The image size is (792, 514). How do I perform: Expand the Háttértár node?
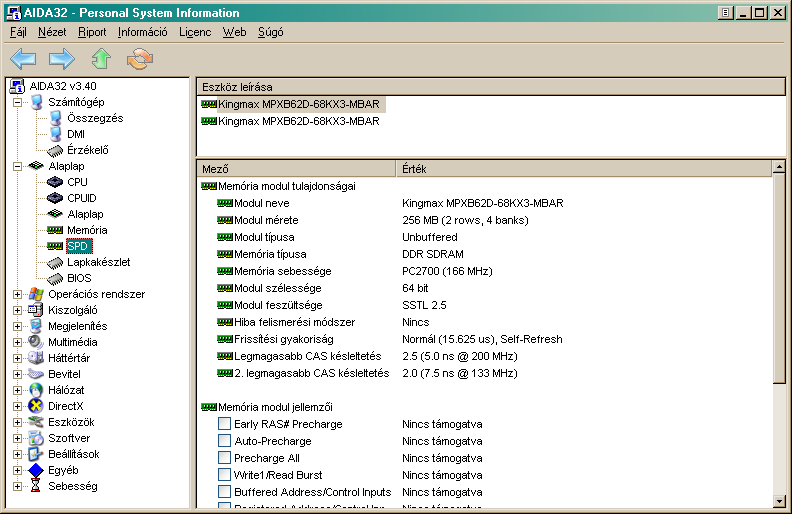[x=17, y=358]
